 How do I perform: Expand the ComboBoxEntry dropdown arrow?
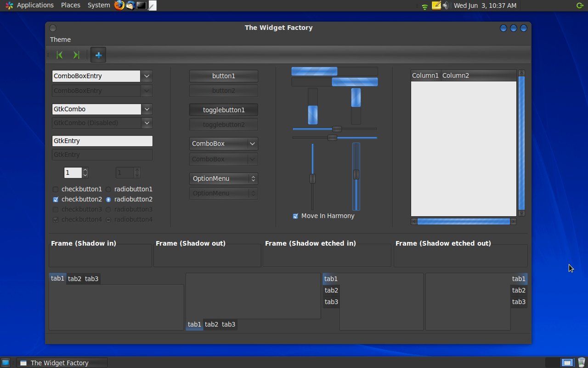point(147,76)
